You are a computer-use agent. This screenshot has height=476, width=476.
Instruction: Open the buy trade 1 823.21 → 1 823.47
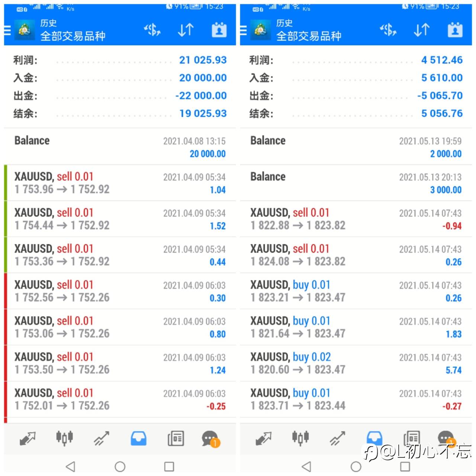pyautogui.click(x=356, y=291)
